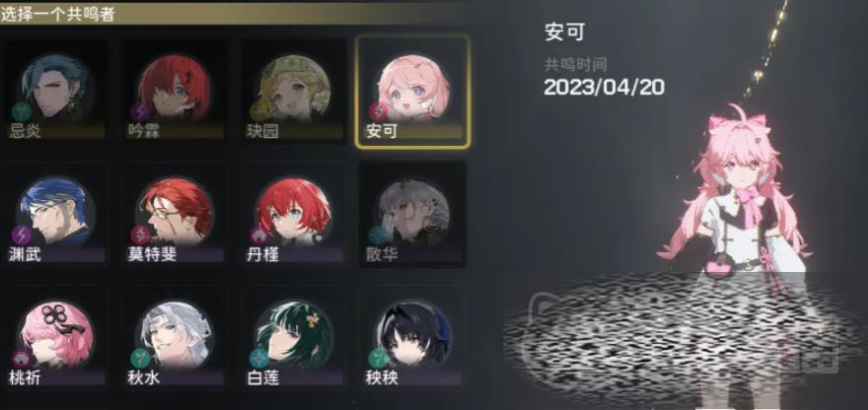
Task: Click 白莲's teal glacio element icon
Action: pyautogui.click(x=259, y=359)
